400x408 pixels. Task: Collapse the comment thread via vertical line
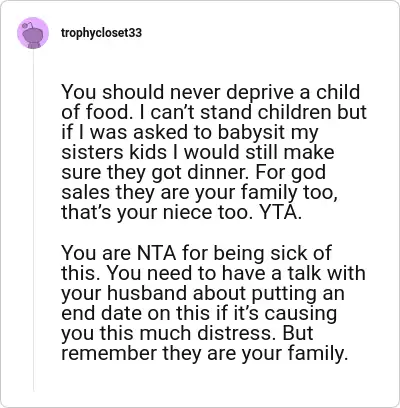point(33,220)
